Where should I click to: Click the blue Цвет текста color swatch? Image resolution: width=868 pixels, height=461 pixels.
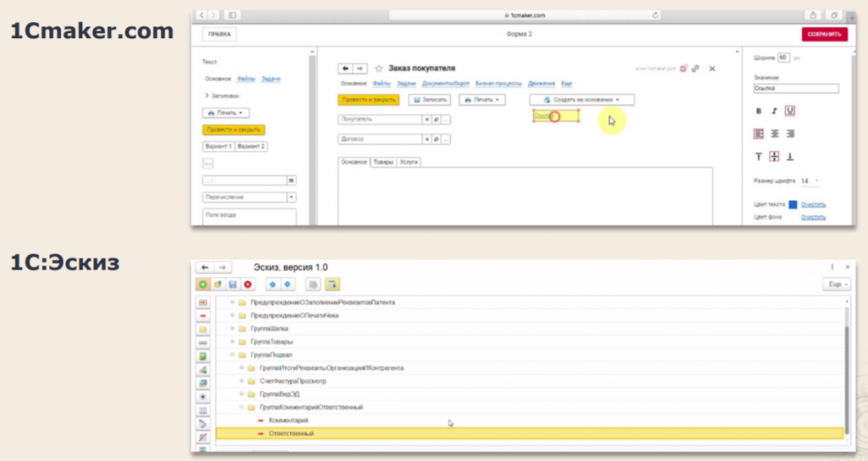[793, 205]
